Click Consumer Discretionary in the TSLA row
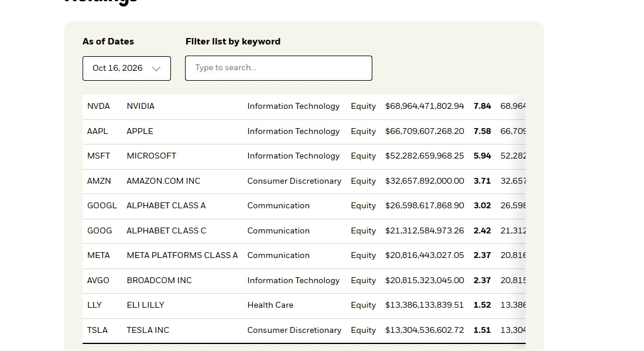 (x=294, y=330)
